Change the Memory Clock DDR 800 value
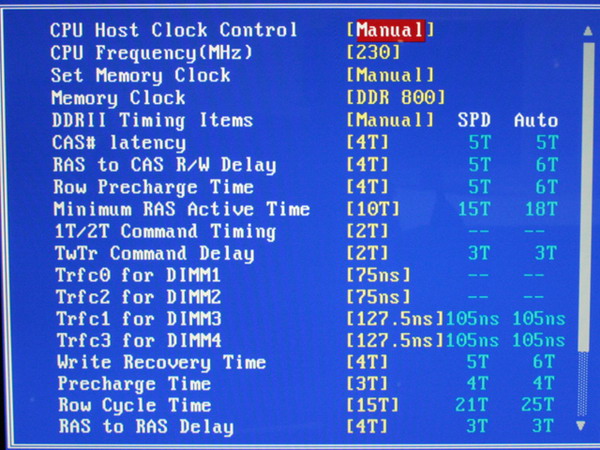This screenshot has width=600, height=450. (396, 98)
